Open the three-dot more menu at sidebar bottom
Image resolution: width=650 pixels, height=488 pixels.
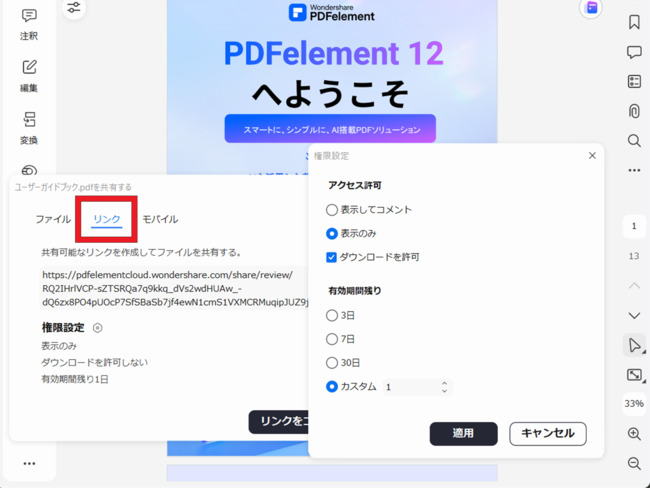tap(29, 463)
